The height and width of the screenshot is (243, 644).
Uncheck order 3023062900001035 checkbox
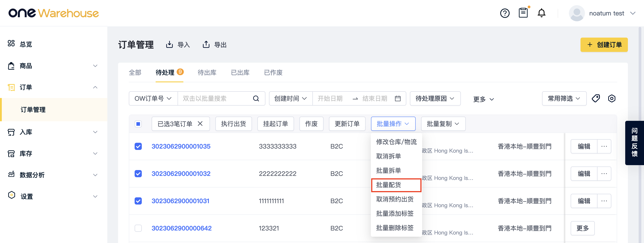138,146
